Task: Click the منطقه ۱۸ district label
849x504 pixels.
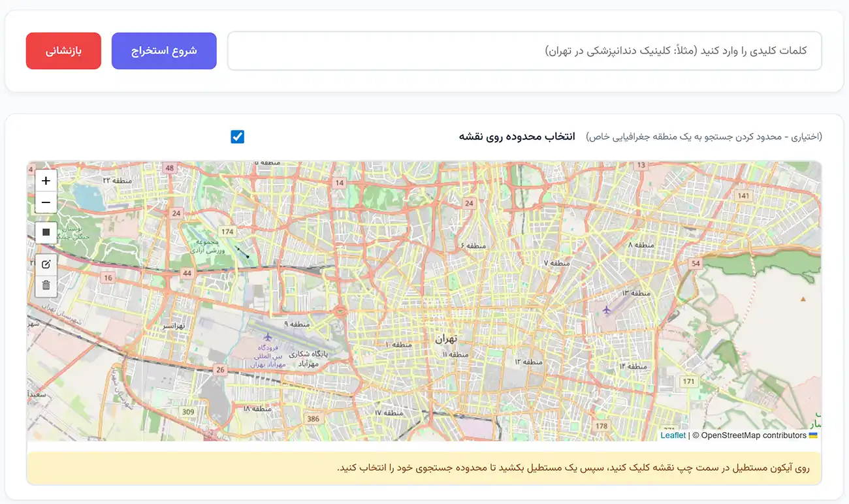Action: tap(257, 408)
